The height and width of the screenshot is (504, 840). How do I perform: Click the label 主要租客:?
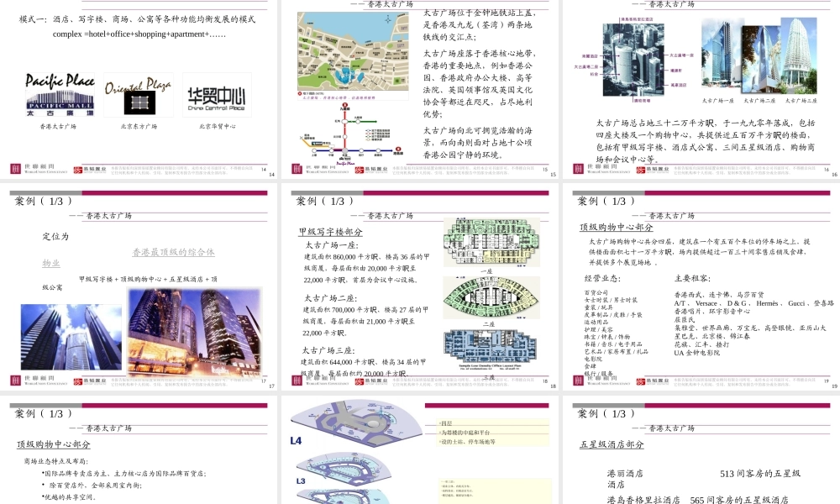pos(693,279)
